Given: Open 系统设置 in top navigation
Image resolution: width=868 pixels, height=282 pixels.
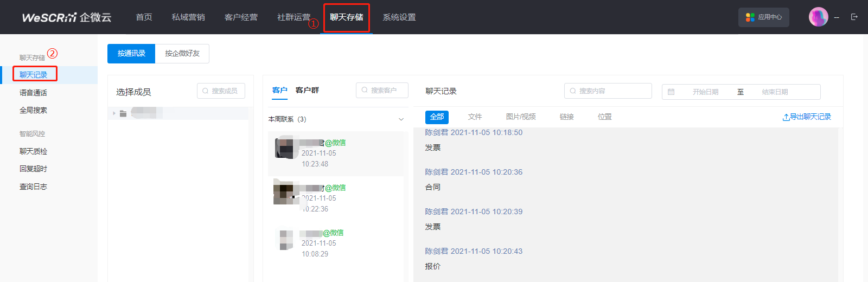Looking at the screenshot, I should tap(399, 17).
